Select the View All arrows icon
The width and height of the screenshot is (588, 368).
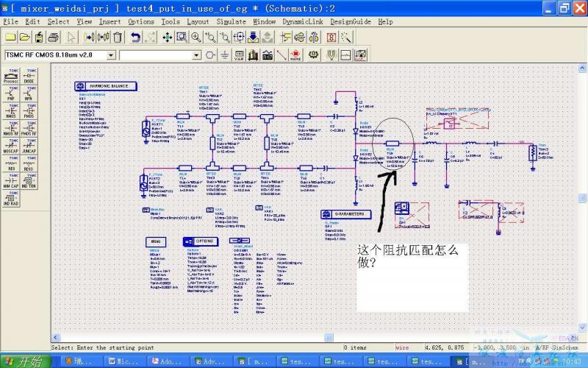pos(168,38)
